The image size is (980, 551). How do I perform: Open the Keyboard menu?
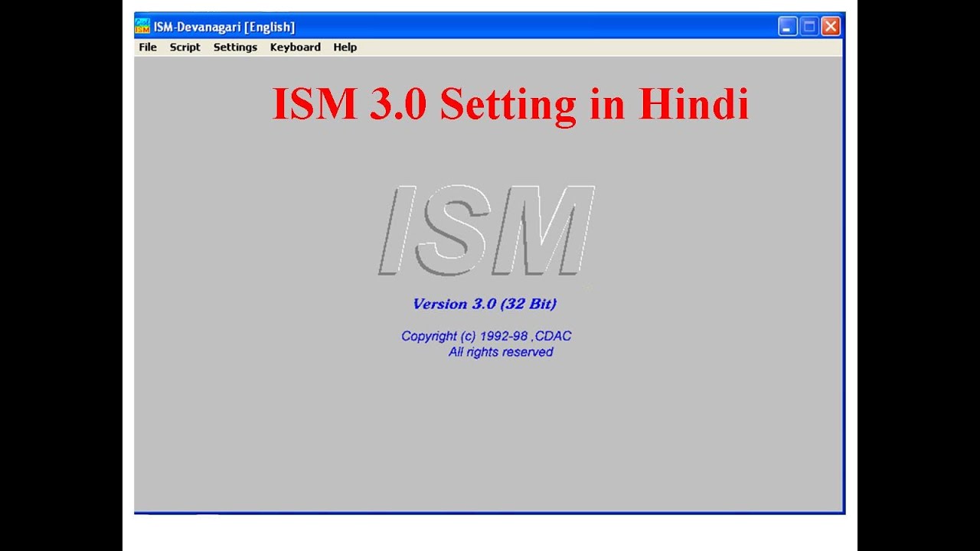tap(295, 47)
